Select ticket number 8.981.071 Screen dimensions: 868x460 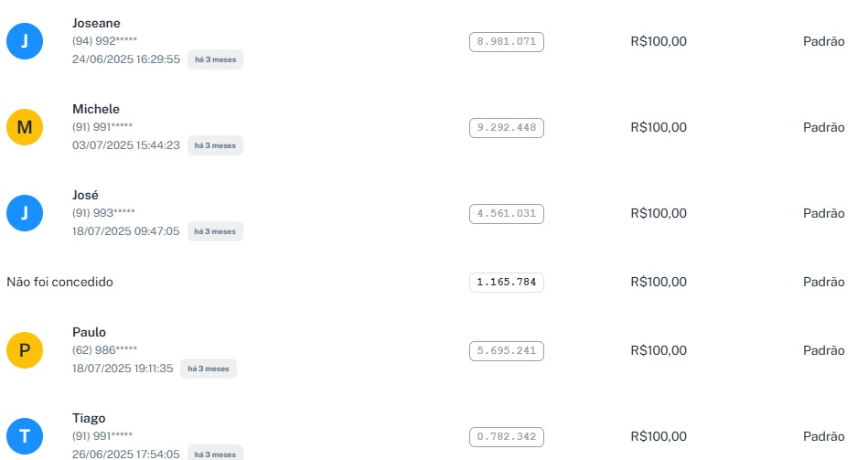tap(507, 41)
